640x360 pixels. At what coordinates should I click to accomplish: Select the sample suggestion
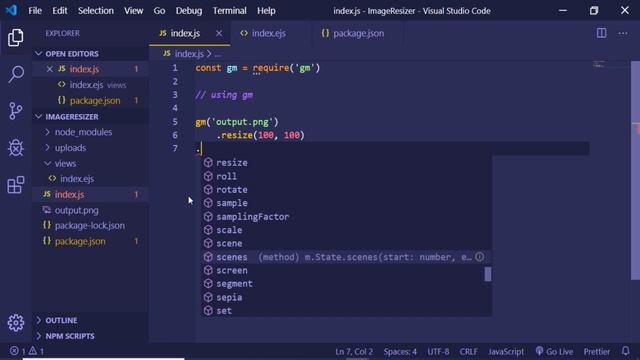(347, 203)
